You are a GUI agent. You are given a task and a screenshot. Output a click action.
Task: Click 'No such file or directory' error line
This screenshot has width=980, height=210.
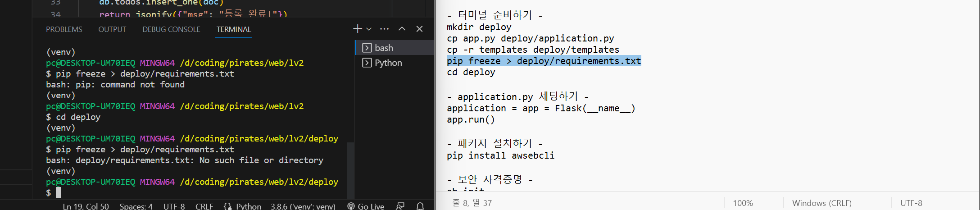[x=185, y=160]
